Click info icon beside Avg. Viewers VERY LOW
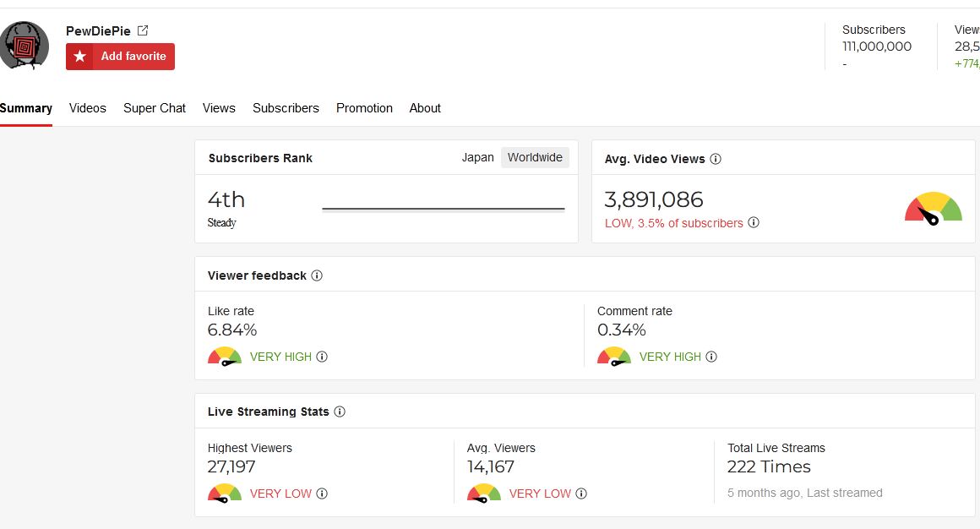The height and width of the screenshot is (529, 980). click(581, 494)
